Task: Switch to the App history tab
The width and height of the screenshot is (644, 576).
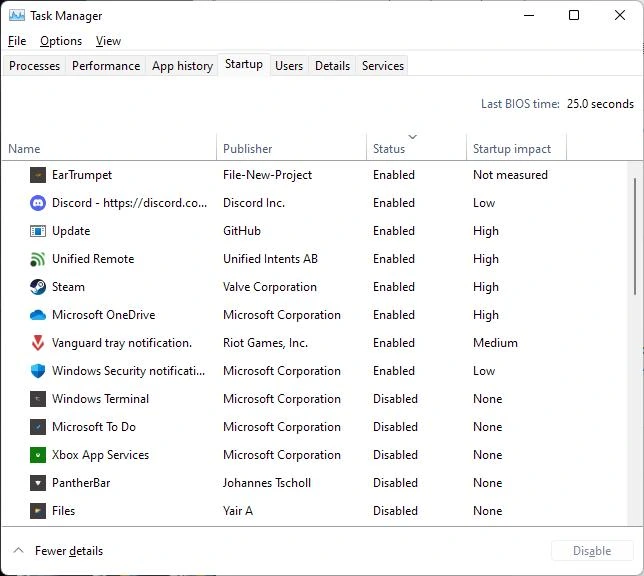Action: (182, 66)
